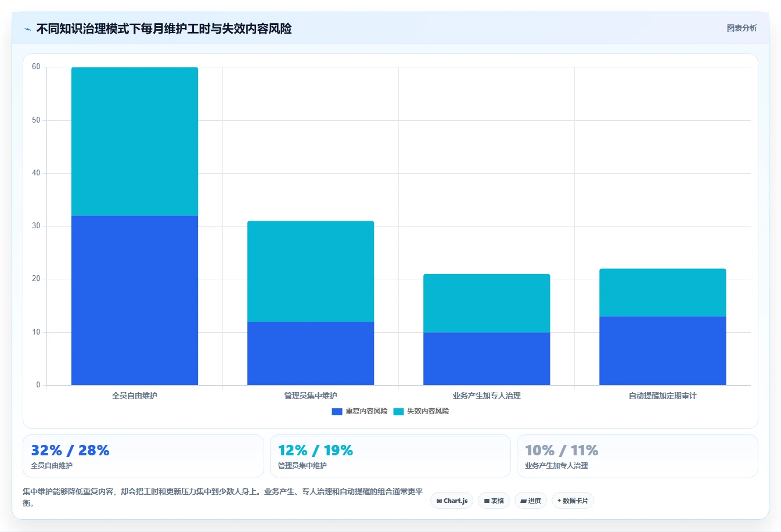Click the summary text starting with 集中维护能够降低重复内容
This screenshot has width=781, height=532.
click(x=223, y=497)
